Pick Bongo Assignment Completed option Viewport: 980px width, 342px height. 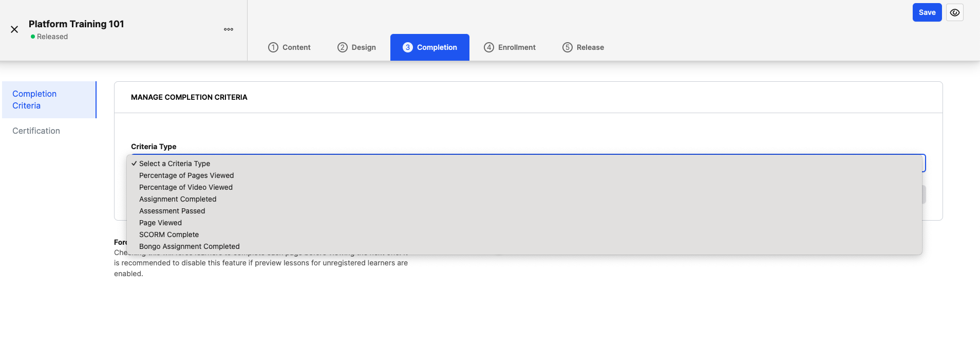tap(190, 246)
